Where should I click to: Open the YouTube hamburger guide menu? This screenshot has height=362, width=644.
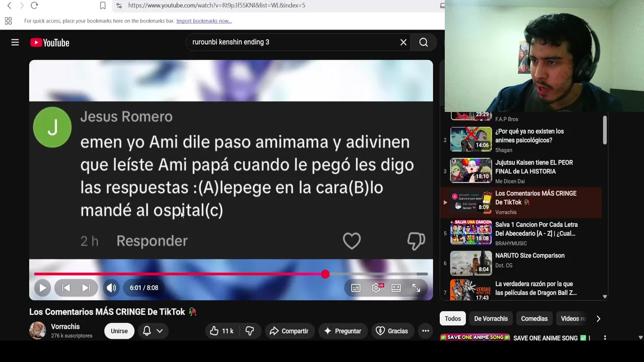coord(15,43)
